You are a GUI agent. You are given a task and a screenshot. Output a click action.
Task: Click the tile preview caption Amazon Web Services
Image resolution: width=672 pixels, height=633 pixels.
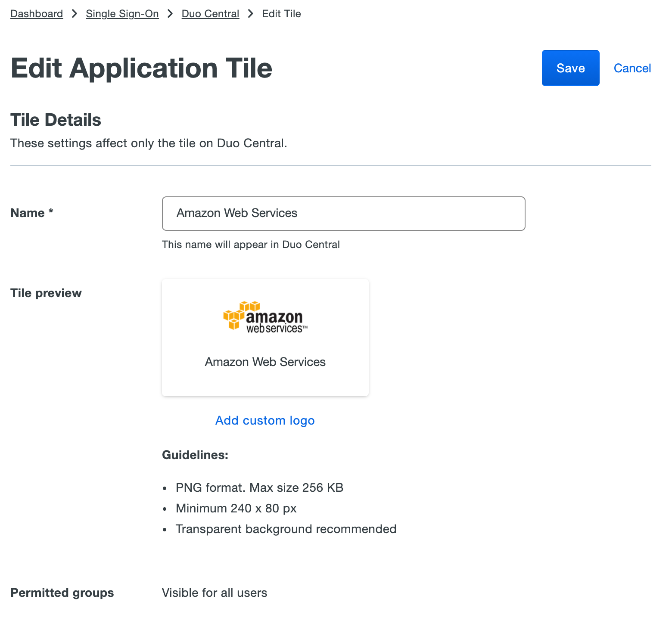(x=265, y=362)
